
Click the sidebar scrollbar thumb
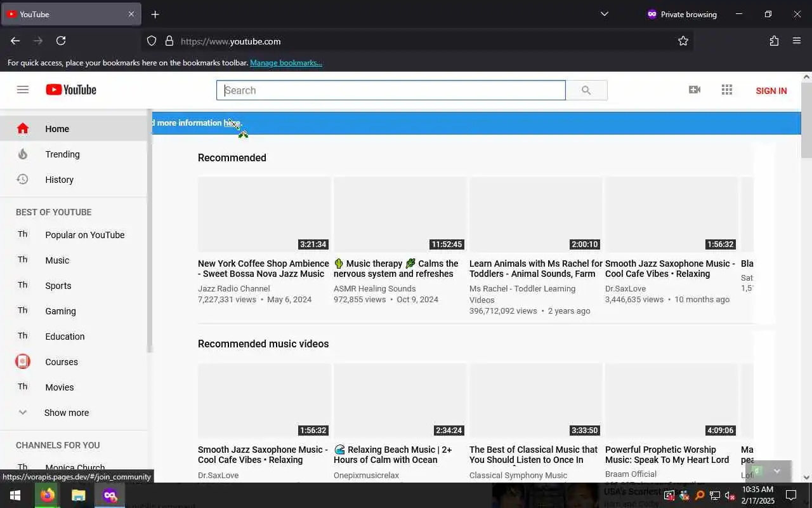click(150, 232)
